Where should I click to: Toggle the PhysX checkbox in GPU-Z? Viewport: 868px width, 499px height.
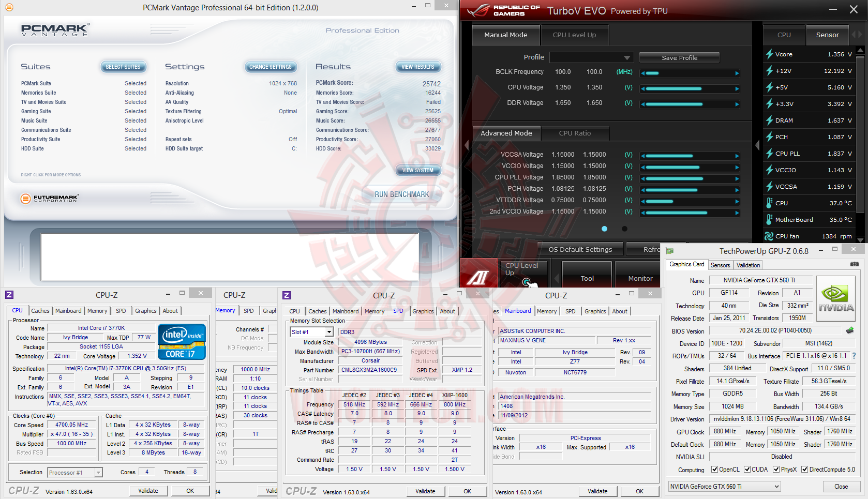776,470
